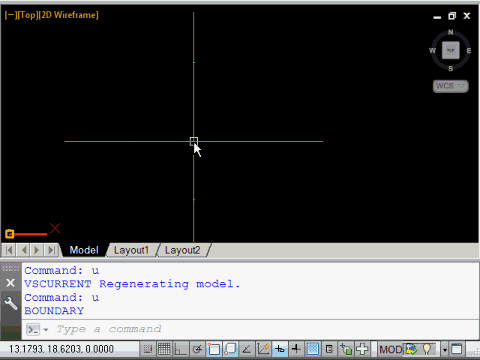Click the Selection Cycling icon
The height and width of the screenshot is (360, 480).
[346, 349]
